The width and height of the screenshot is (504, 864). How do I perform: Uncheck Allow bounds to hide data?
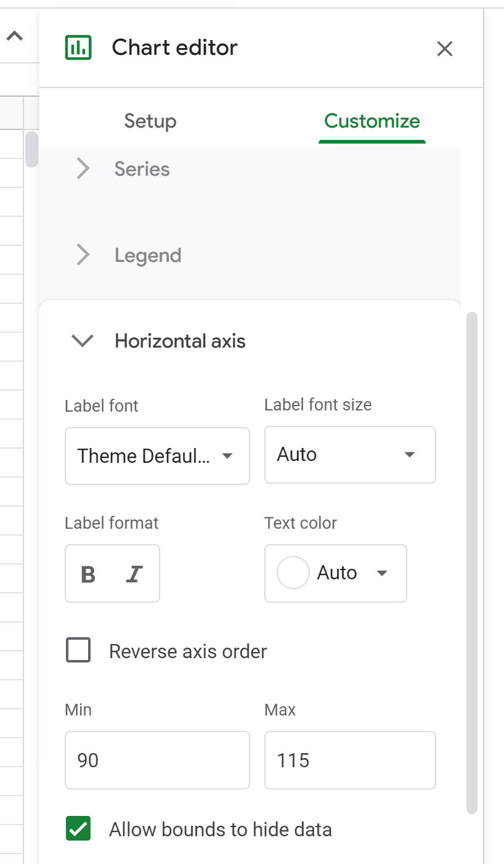coord(79,829)
